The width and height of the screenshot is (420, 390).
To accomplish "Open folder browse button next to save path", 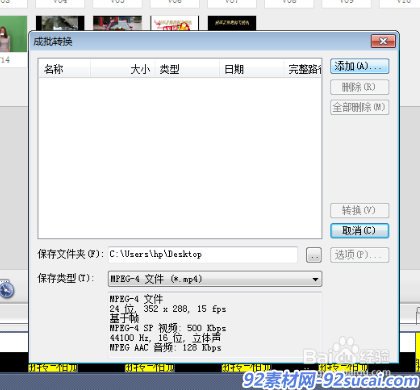I will [x=314, y=255].
